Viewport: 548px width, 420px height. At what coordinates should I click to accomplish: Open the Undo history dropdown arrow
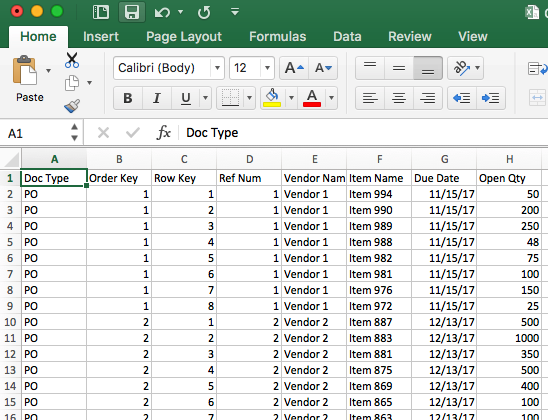click(x=180, y=12)
